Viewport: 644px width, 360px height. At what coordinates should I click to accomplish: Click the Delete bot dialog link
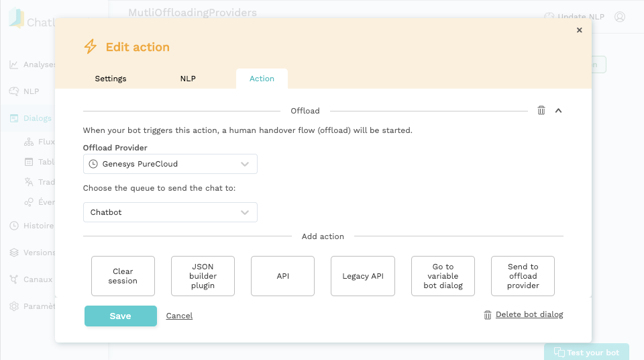click(529, 314)
